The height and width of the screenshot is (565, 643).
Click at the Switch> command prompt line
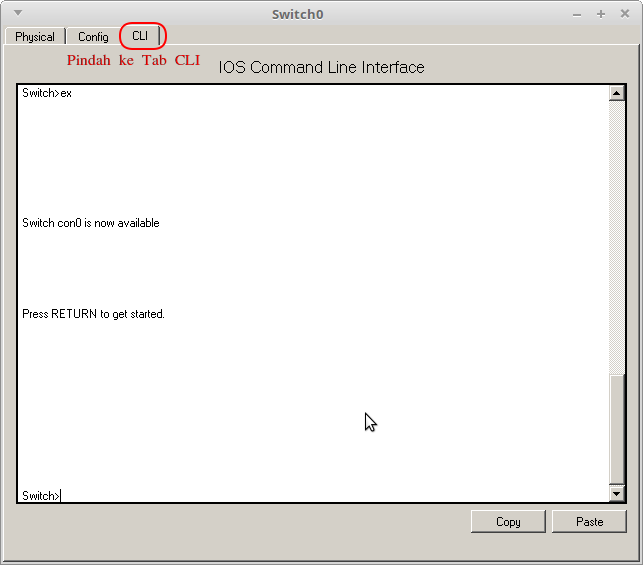[x=41, y=496]
